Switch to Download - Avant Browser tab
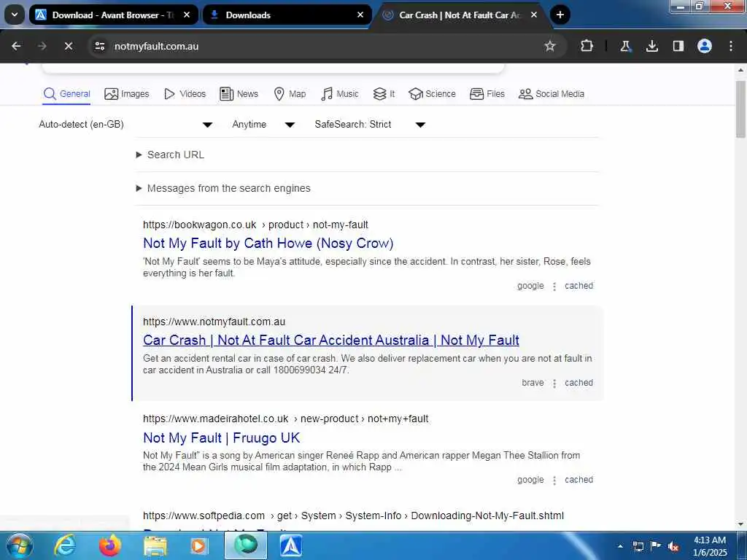 point(113,15)
